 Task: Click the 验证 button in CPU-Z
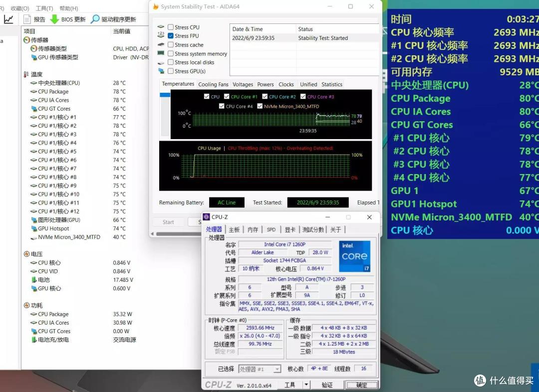click(x=327, y=385)
